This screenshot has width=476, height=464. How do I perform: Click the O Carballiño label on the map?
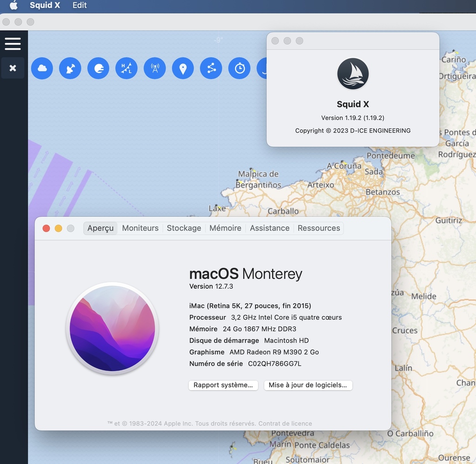[x=410, y=433]
